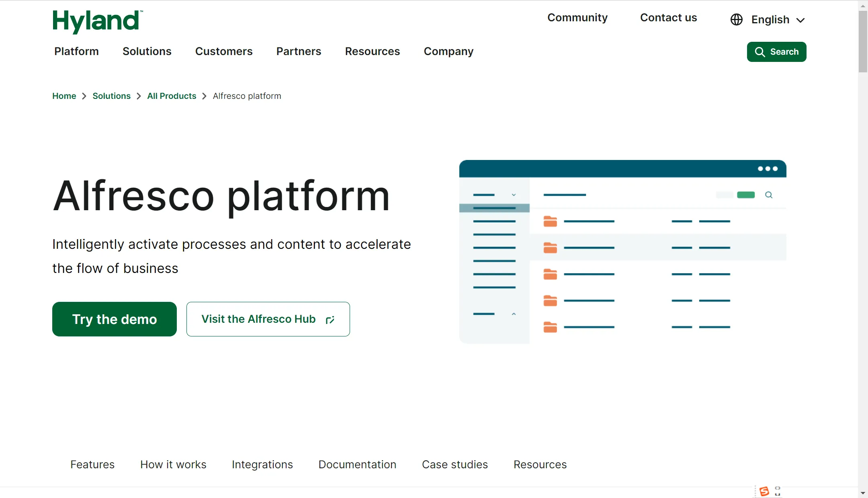Open the Resources menu in main navigation
The height and width of the screenshot is (498, 868).
pyautogui.click(x=372, y=51)
